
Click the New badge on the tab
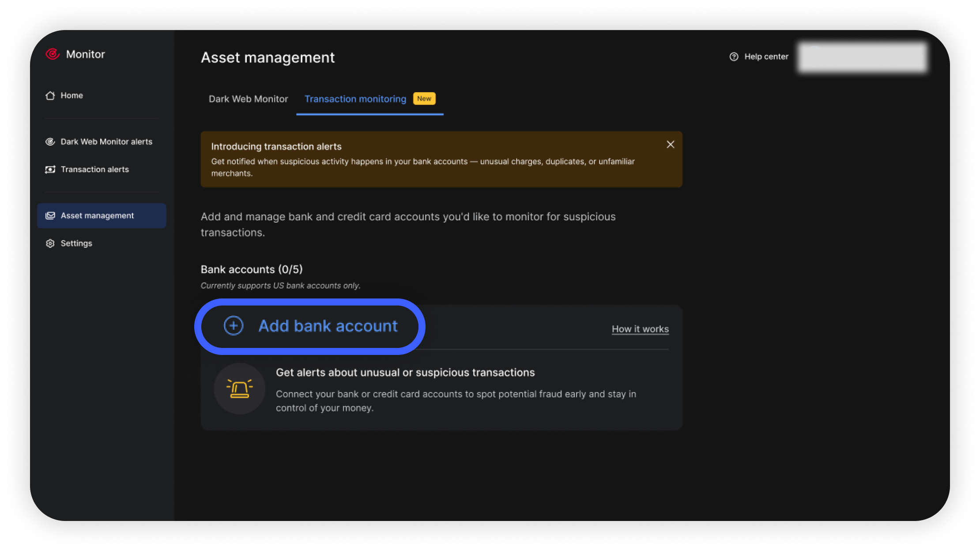tap(424, 98)
